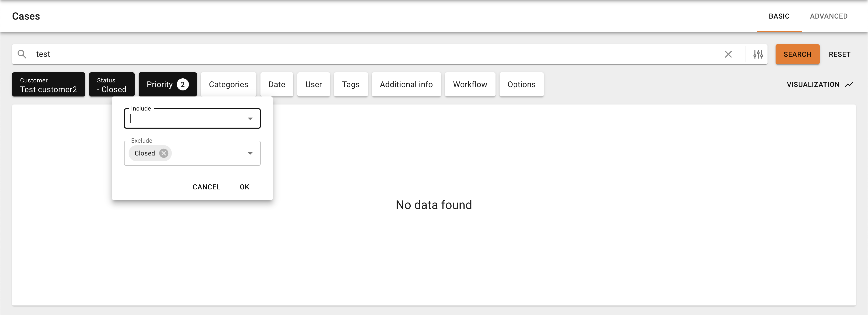This screenshot has height=315, width=868.
Task: Open the Categories filter dropdown
Action: 229,84
